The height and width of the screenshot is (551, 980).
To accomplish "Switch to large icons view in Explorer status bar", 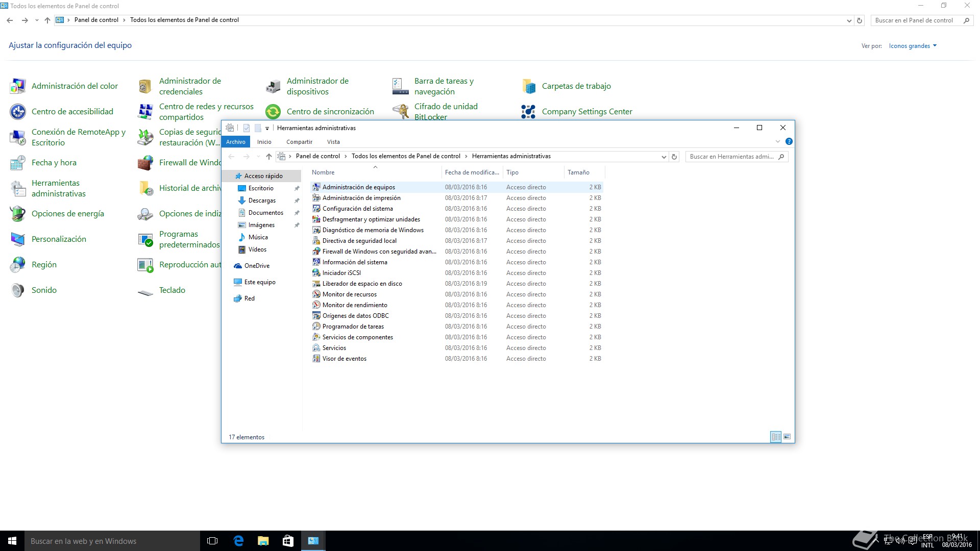I will click(787, 437).
